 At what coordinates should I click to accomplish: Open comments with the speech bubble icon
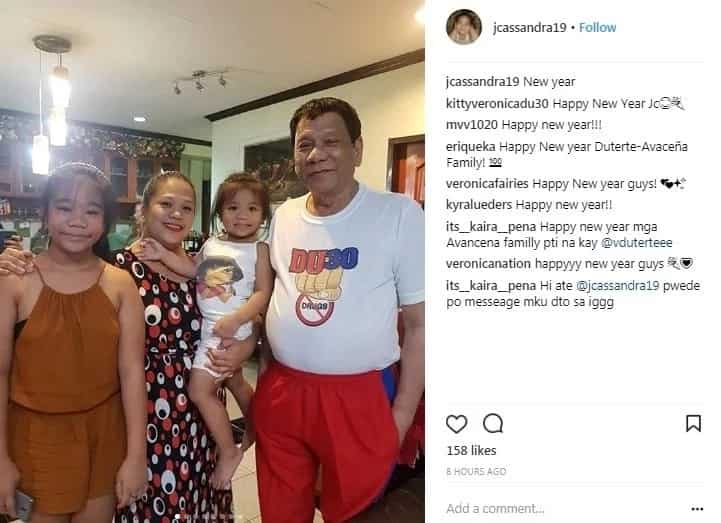tap(493, 424)
